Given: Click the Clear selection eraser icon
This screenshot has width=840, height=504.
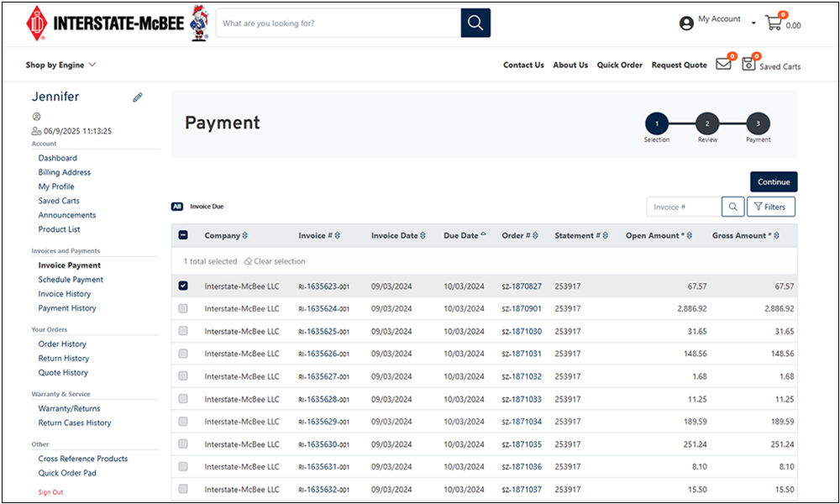Looking at the screenshot, I should [248, 261].
